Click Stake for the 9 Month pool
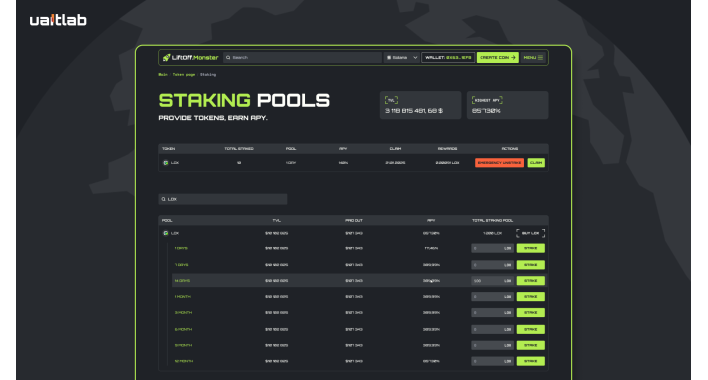This screenshot has width=708, height=380. coord(531,345)
